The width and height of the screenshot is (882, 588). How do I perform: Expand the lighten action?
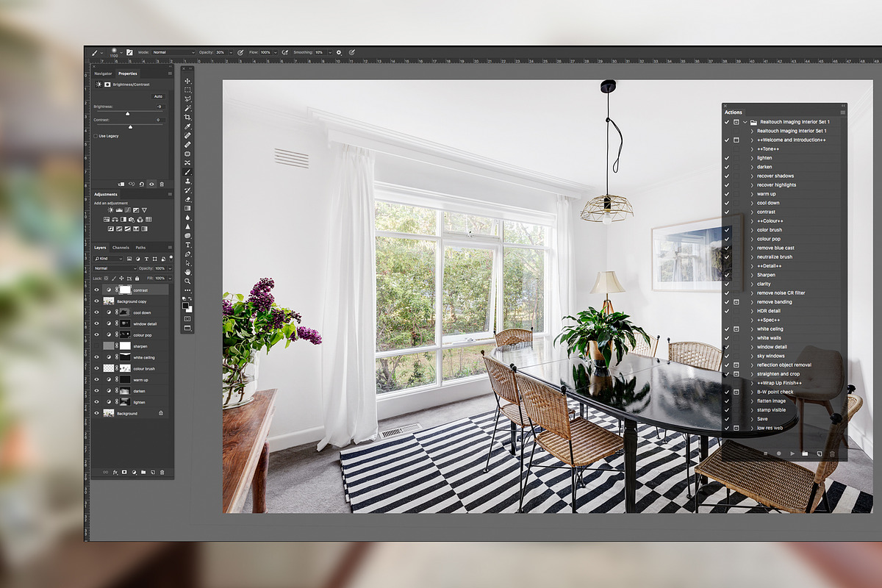[x=752, y=158]
